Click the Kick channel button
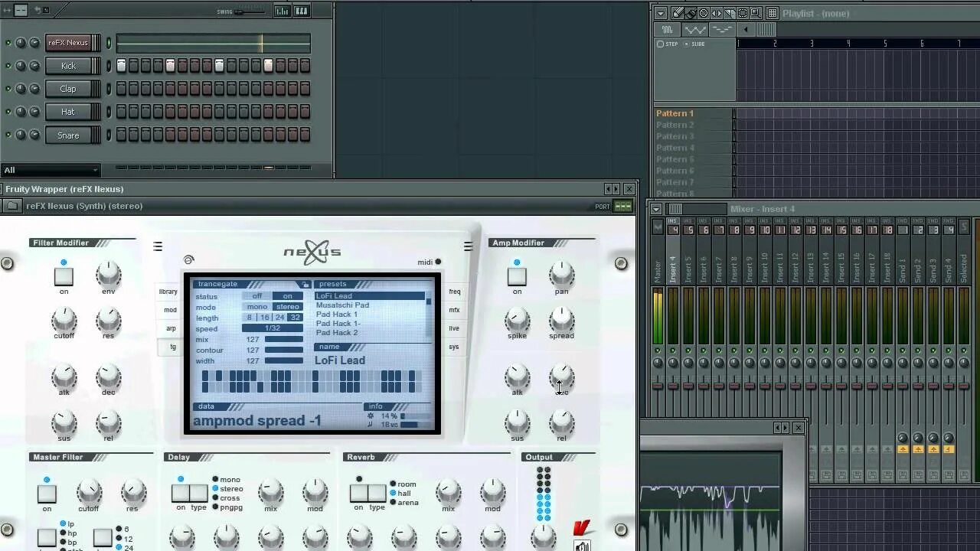This screenshot has height=551, width=980. 69,66
